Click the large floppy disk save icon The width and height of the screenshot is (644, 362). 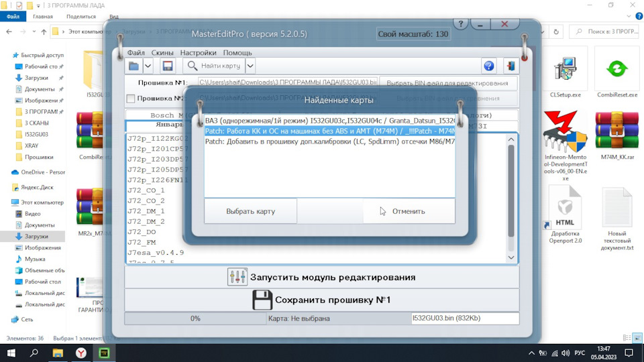262,300
